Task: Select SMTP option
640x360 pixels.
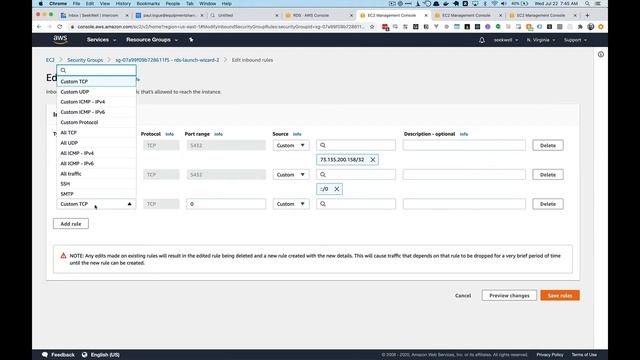Action: [96, 194]
